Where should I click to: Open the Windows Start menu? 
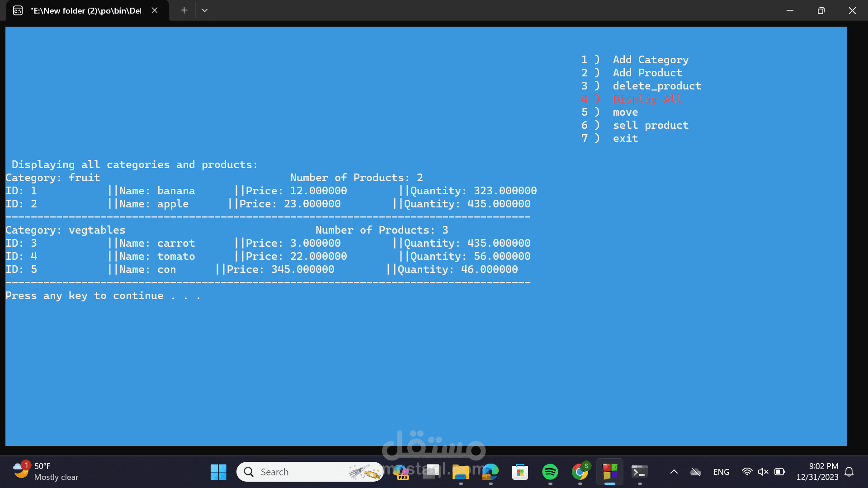coord(218,472)
